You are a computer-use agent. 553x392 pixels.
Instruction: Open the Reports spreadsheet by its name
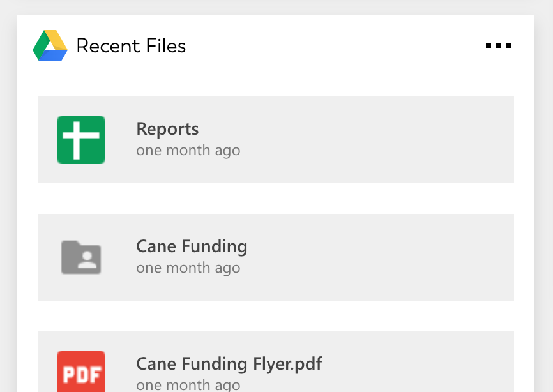[x=167, y=129]
